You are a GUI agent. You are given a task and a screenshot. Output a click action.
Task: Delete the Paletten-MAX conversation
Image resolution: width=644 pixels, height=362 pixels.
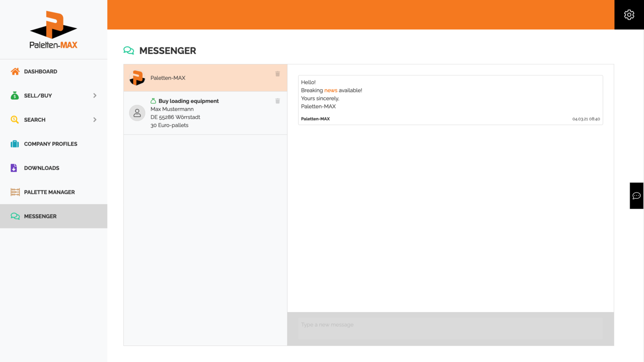(277, 74)
